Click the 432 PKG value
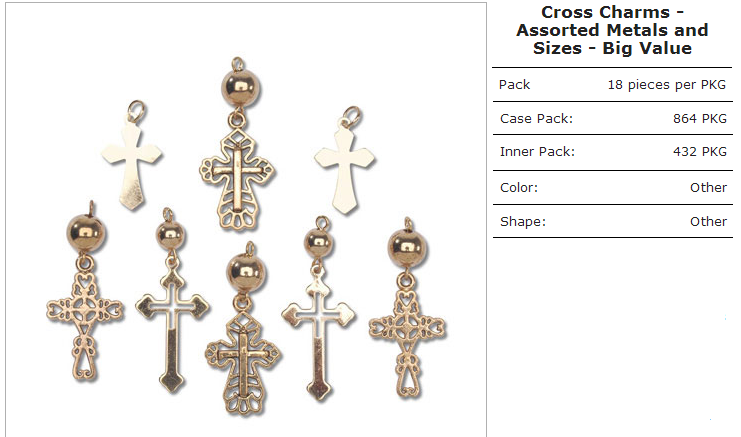741x437 pixels. [700, 152]
